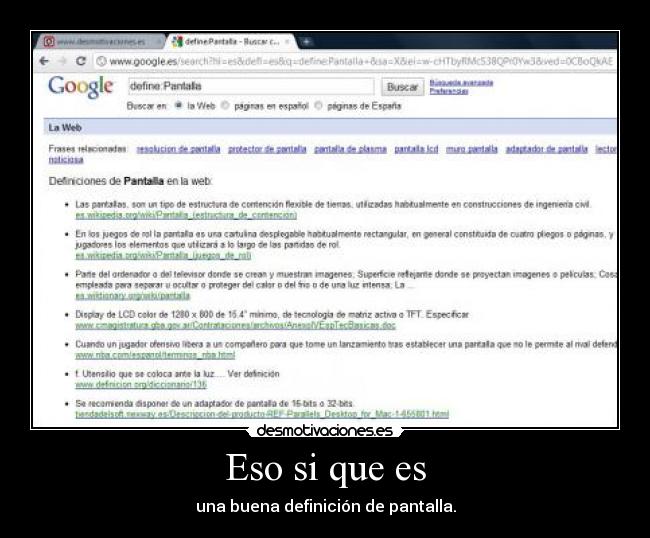The width and height of the screenshot is (650, 538).
Task: Open a new tab with plus button
Action: point(307,41)
